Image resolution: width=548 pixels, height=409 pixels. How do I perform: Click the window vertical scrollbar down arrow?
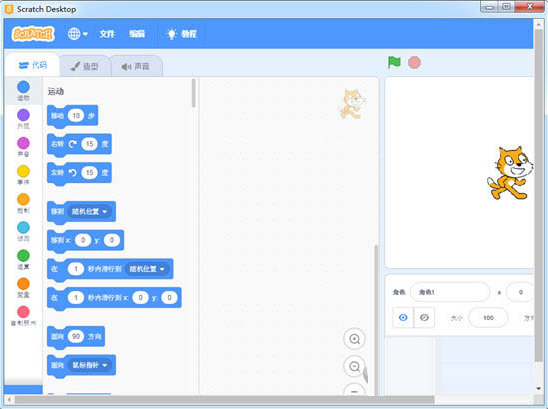[x=538, y=388]
